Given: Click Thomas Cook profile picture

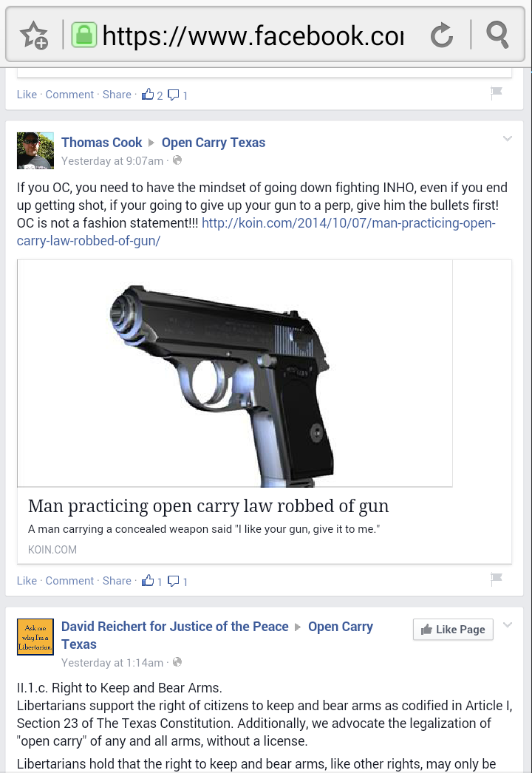Looking at the screenshot, I should (x=35, y=150).
